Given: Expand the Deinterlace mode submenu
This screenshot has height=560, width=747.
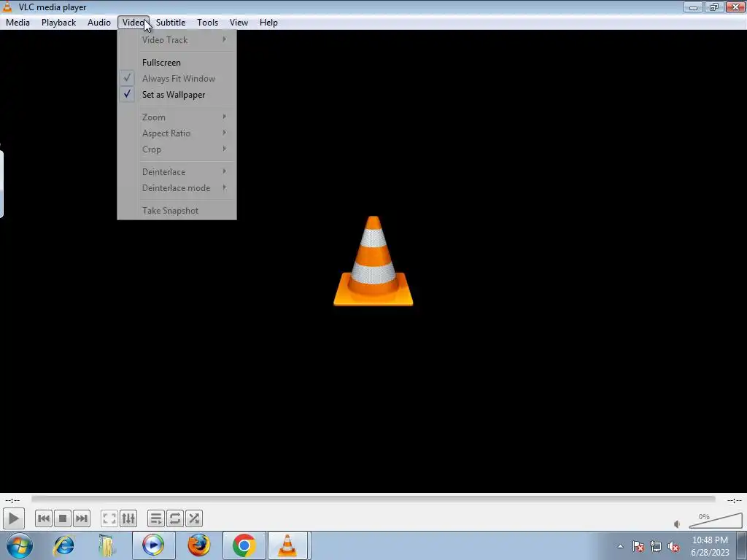Looking at the screenshot, I should tap(177, 188).
